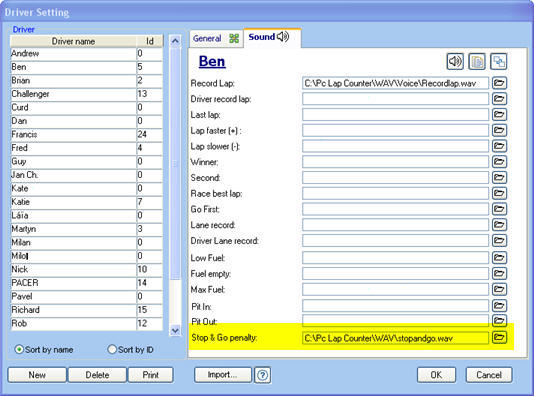Click the Low Fuel sound input field
This screenshot has width=534, height=396.
point(395,258)
